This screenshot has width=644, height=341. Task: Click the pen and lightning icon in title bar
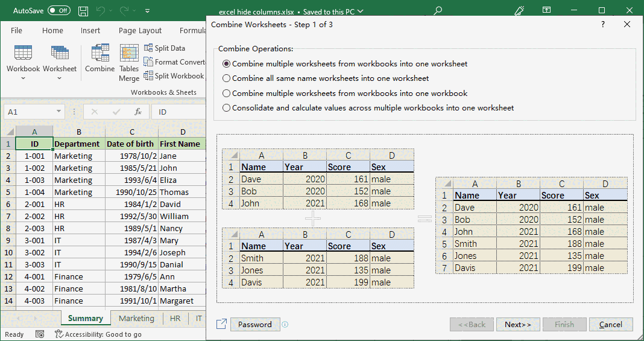click(x=520, y=10)
